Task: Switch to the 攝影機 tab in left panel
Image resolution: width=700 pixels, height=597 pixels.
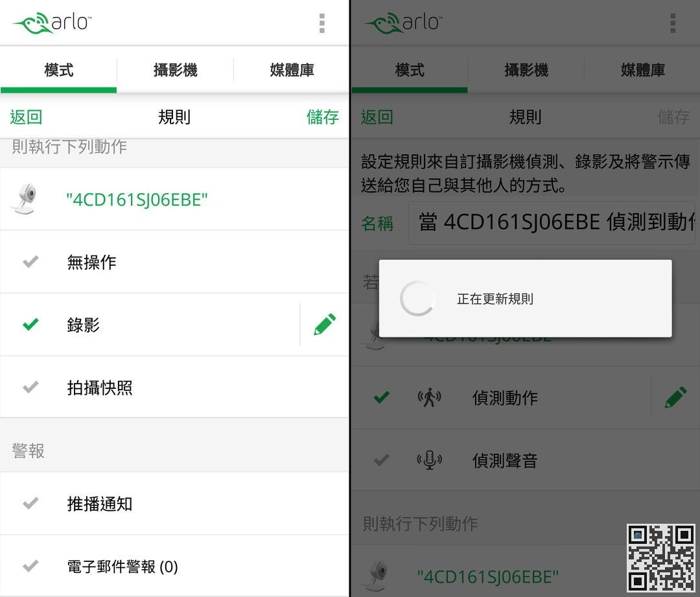Action: [175, 70]
